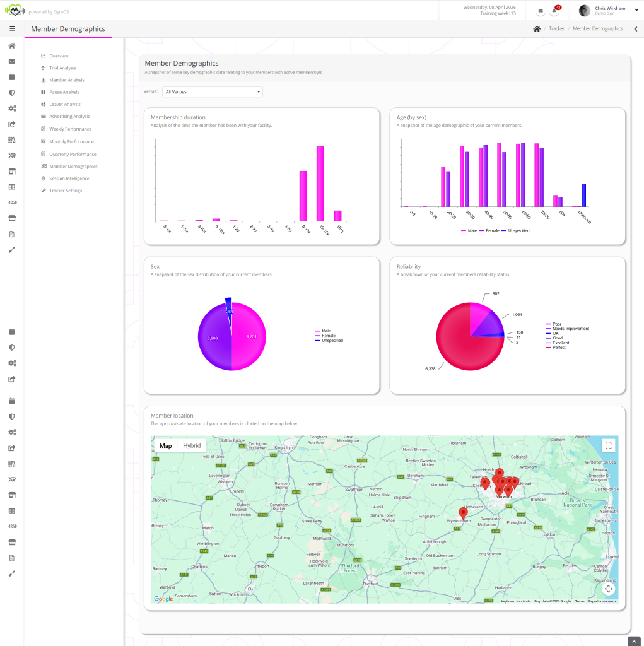
Task: Click the Wymondham map marker
Action: 464,514
